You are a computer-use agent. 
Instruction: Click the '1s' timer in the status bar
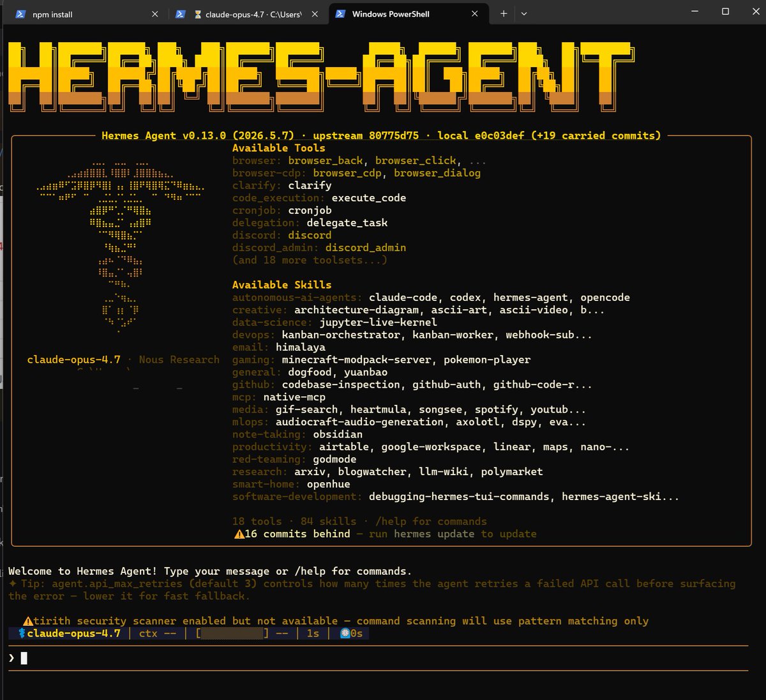point(313,634)
